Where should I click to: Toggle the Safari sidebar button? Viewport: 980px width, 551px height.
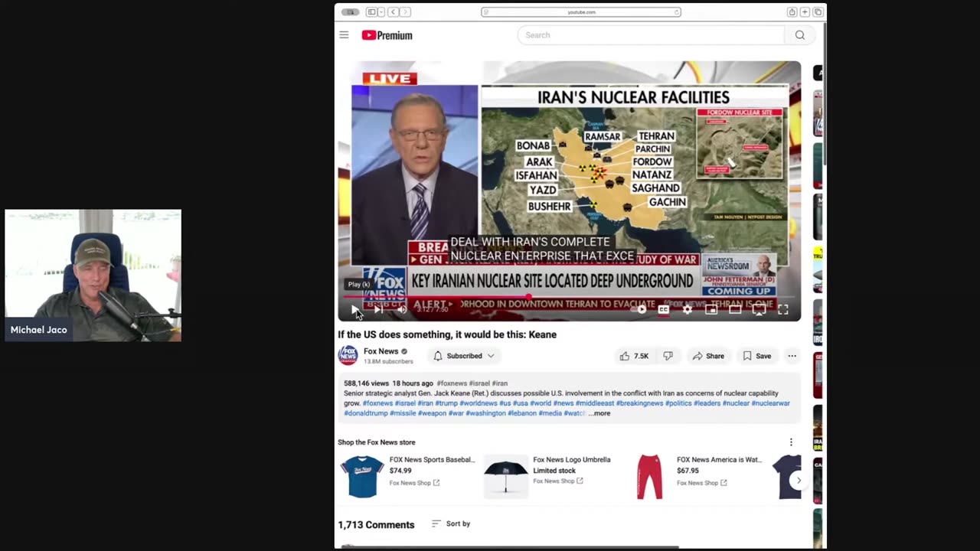coord(371,12)
